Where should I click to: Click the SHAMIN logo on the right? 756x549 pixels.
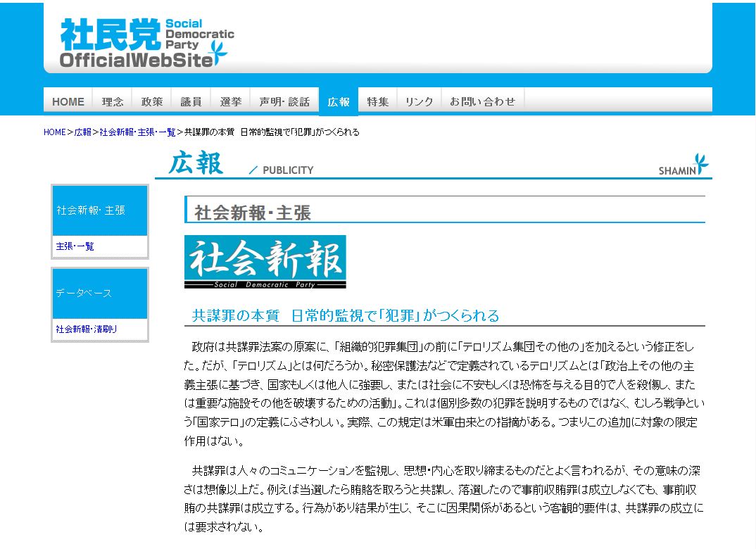(x=683, y=165)
